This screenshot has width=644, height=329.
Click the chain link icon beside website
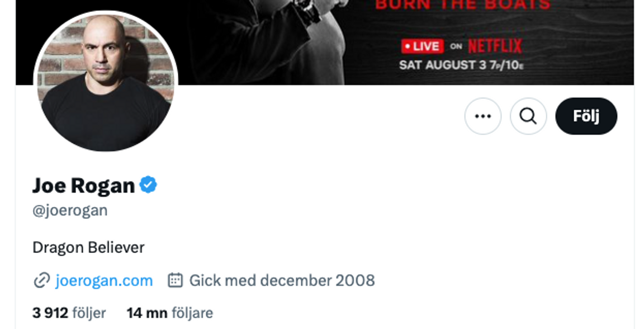pyautogui.click(x=41, y=280)
